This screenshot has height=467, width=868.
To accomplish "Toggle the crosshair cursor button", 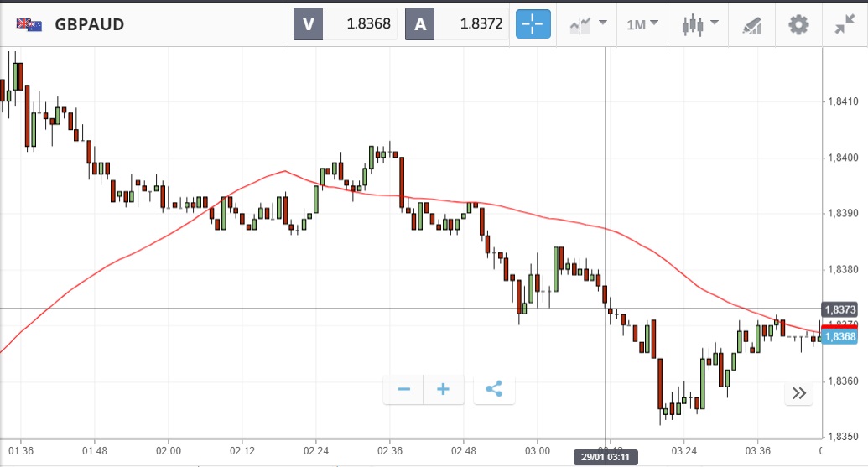I will (x=533, y=24).
